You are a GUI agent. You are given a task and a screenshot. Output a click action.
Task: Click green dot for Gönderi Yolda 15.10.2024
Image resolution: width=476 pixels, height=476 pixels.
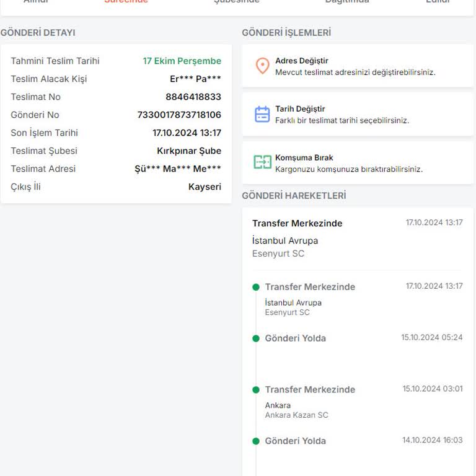[256, 338]
